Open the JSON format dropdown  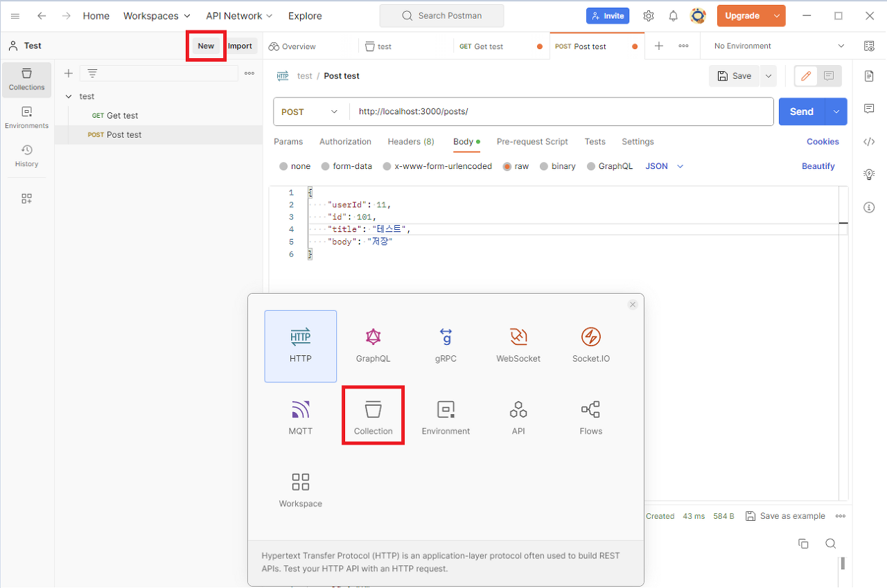[665, 166]
